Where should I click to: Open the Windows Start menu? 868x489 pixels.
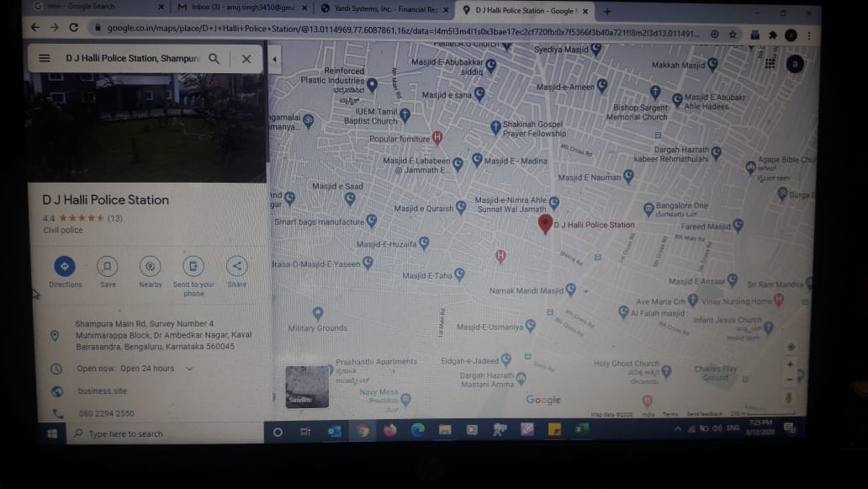[x=53, y=433]
